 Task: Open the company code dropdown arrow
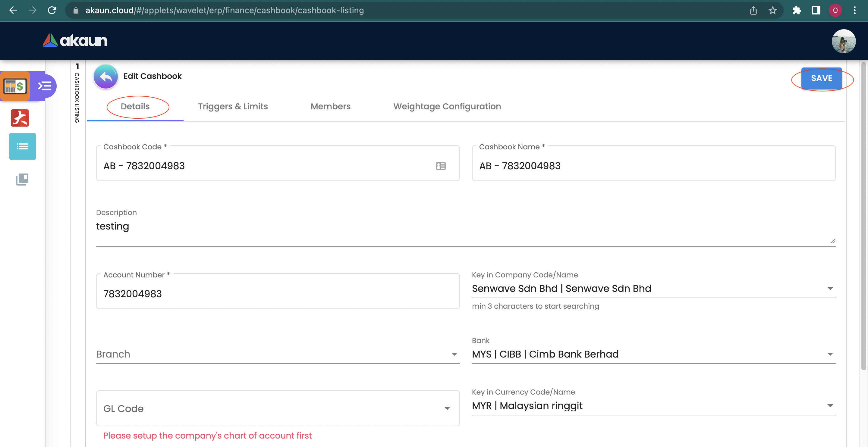coord(830,288)
